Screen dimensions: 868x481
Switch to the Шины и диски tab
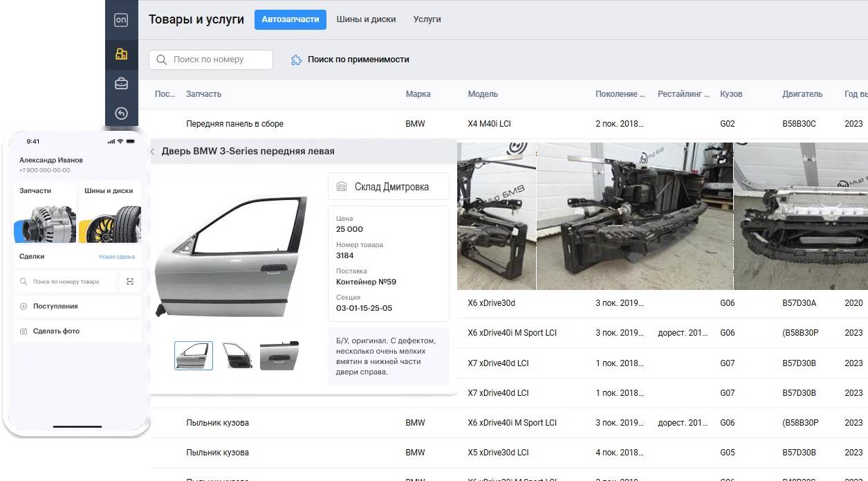pos(366,19)
